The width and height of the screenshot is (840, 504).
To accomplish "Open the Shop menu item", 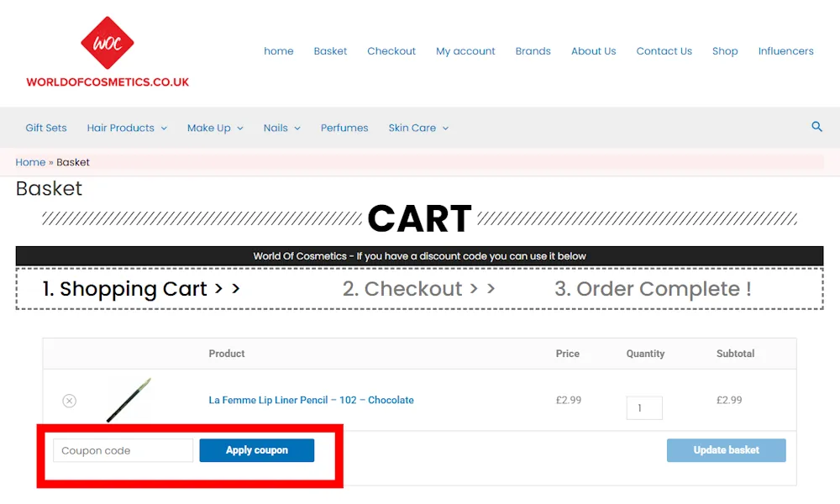I will click(725, 51).
